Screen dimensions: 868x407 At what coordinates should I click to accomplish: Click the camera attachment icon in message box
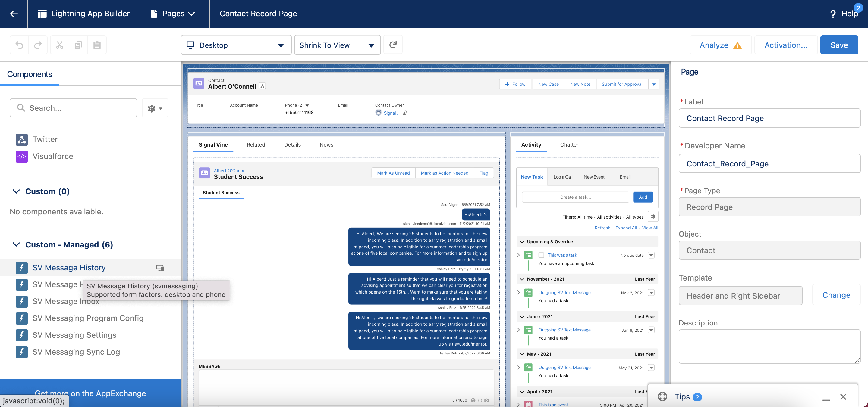coord(486,400)
